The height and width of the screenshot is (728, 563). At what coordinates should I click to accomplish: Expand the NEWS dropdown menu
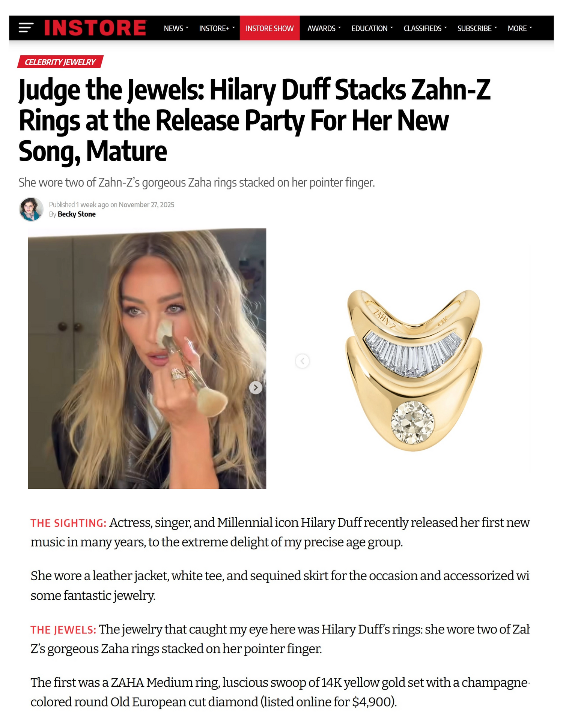[176, 28]
